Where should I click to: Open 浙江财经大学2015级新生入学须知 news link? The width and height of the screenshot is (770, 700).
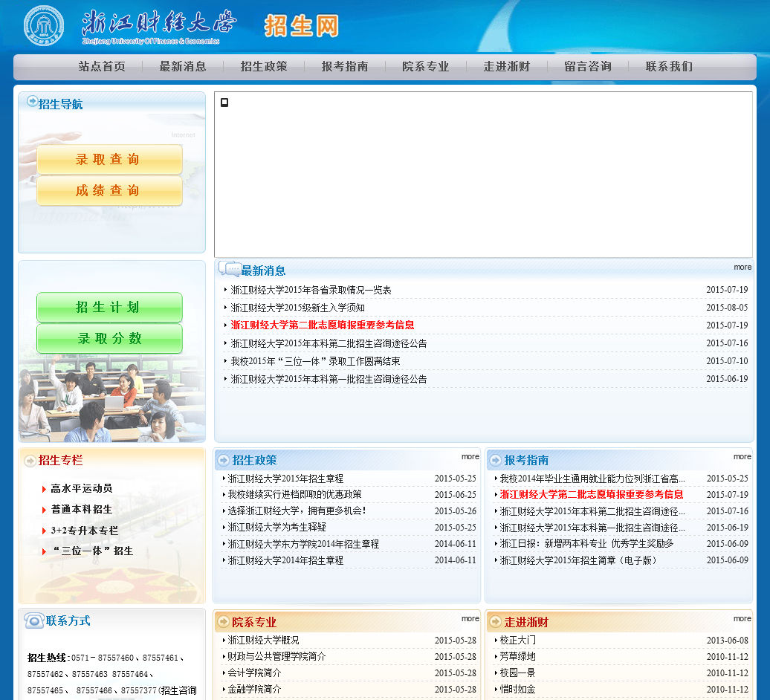(x=297, y=308)
